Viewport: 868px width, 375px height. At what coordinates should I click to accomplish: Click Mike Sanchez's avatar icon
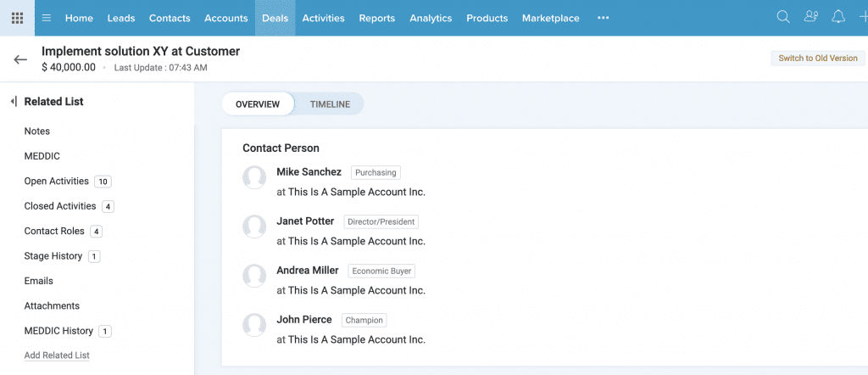tap(254, 177)
